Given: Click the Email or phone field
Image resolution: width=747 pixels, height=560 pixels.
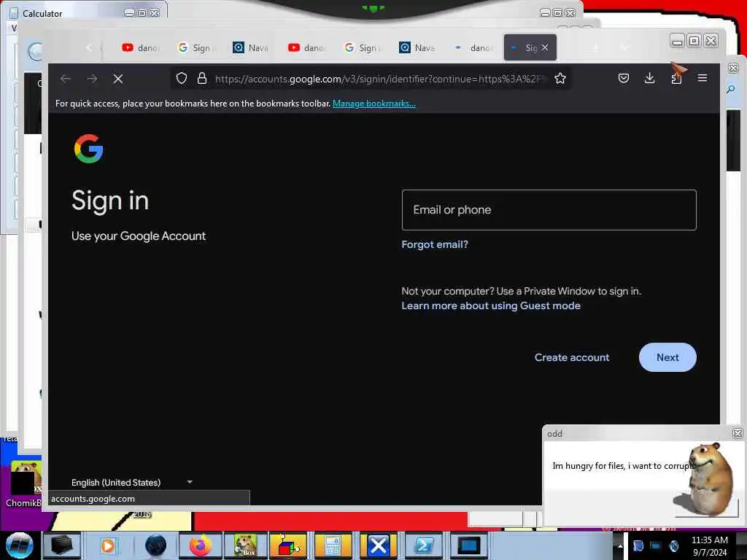Looking at the screenshot, I should click(x=549, y=210).
